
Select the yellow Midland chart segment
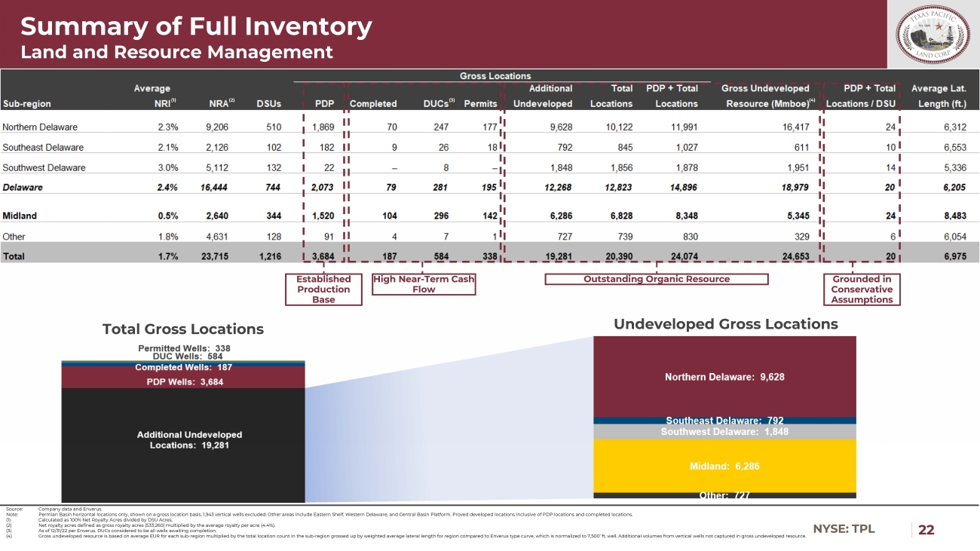pos(724,466)
